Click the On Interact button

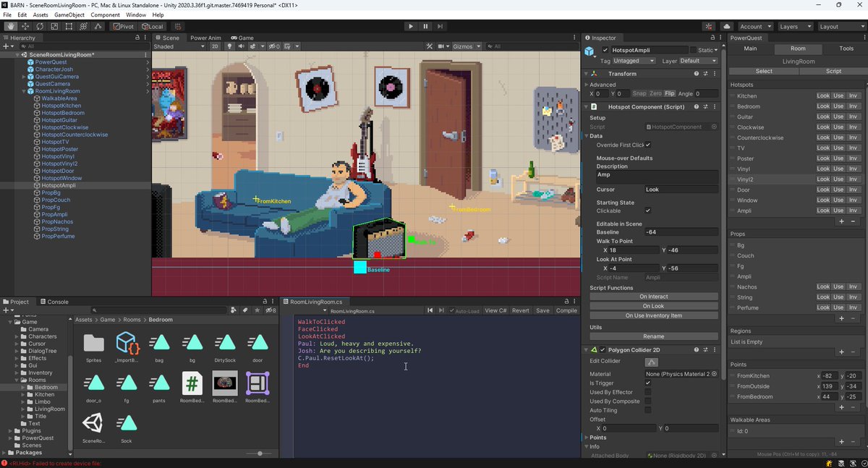click(653, 297)
